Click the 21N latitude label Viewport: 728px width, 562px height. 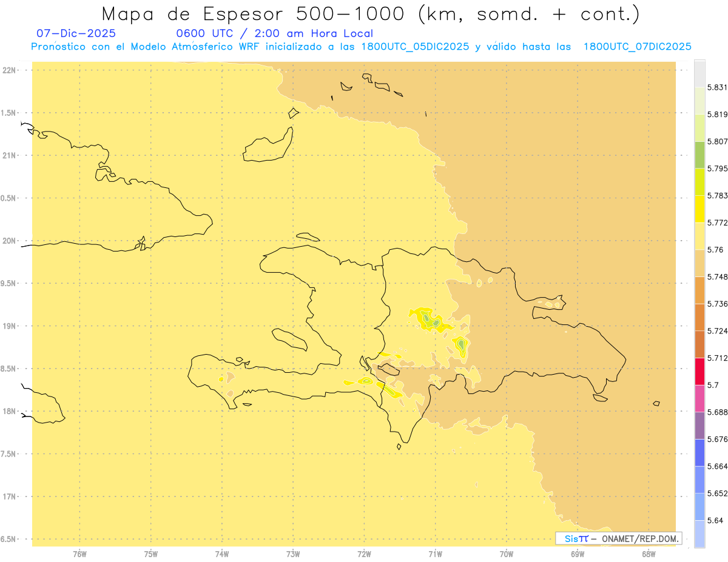click(9, 156)
